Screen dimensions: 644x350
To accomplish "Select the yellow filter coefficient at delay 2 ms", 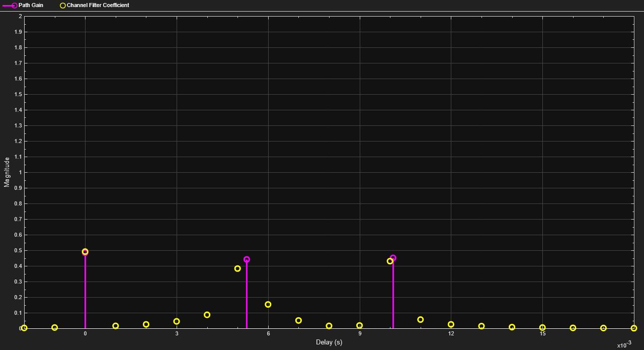I will (x=146, y=324).
